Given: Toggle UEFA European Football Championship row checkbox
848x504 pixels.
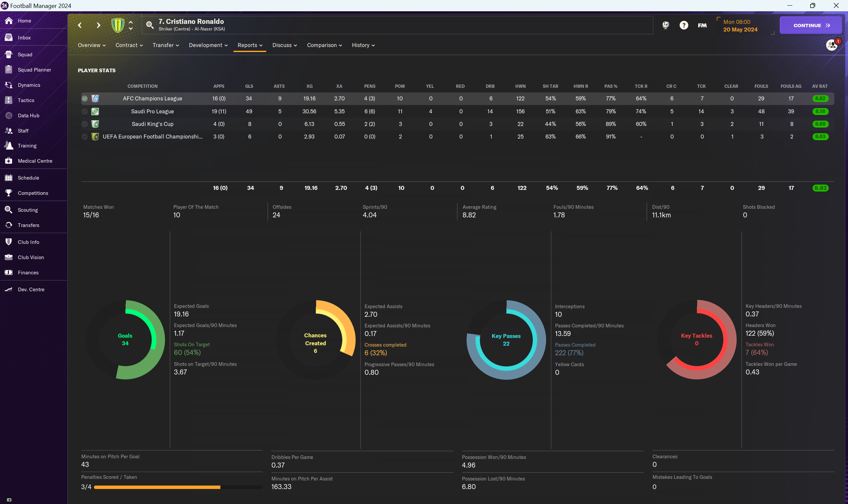Looking at the screenshot, I should [85, 137].
